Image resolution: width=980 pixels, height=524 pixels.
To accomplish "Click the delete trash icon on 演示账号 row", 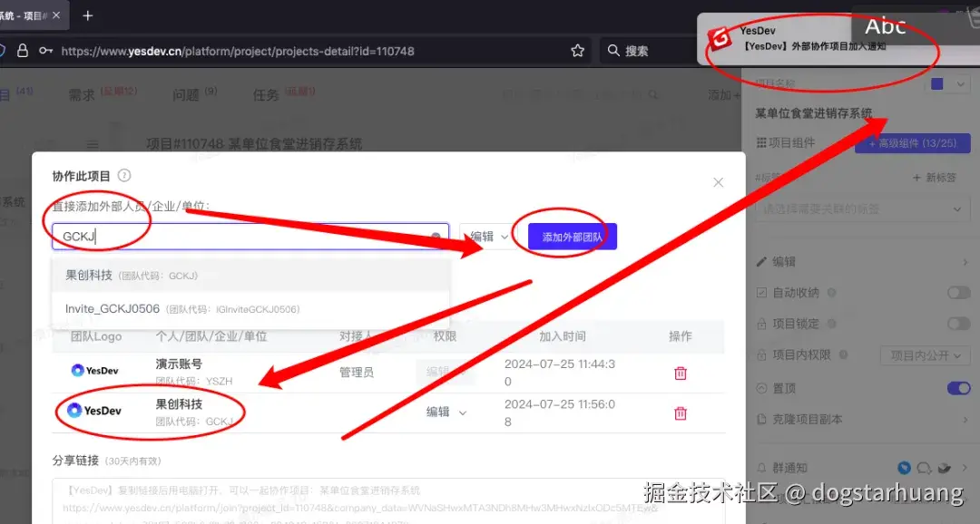I will tap(679, 373).
